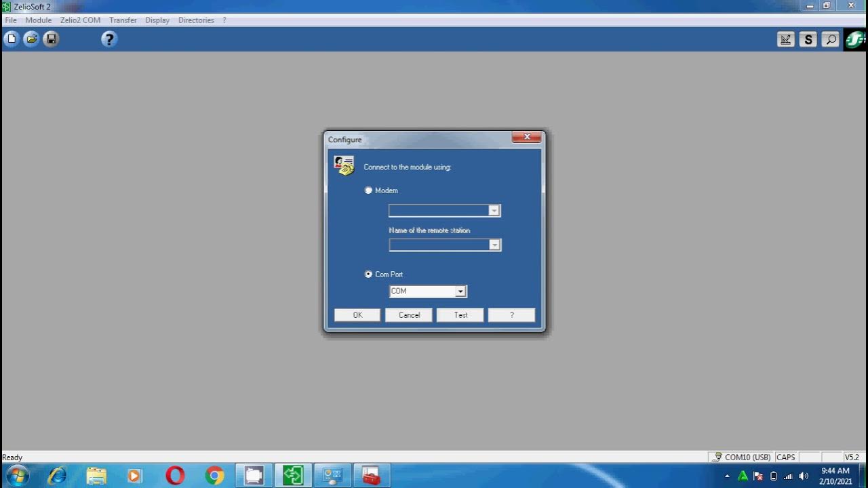Click the Action Center flag tray icon
Screen dimensions: 868x488
758,476
